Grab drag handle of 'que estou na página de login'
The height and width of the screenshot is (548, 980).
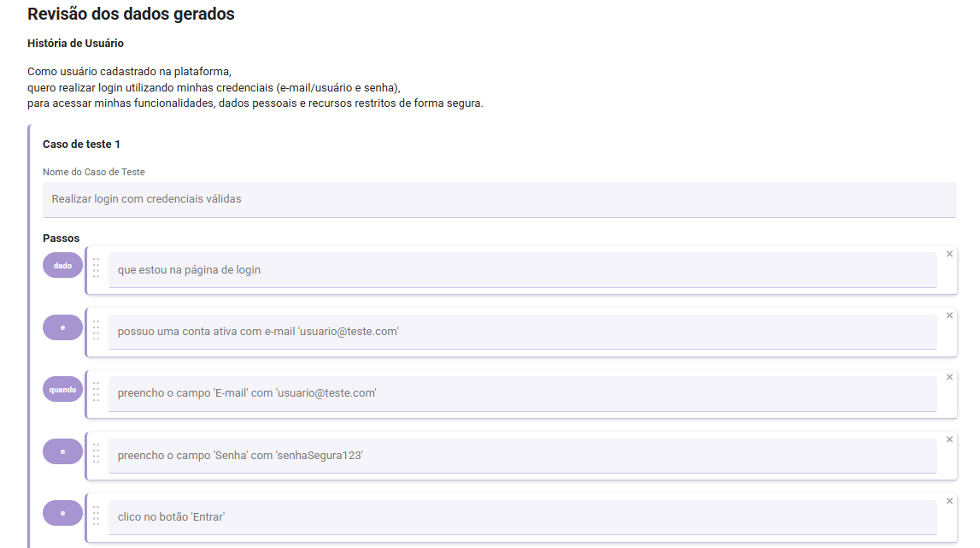[96, 268]
